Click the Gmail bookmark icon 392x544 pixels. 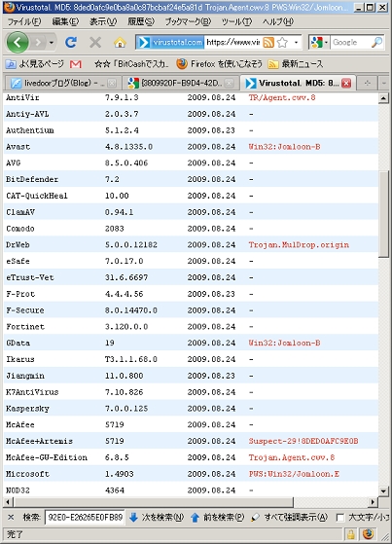pyautogui.click(x=76, y=64)
